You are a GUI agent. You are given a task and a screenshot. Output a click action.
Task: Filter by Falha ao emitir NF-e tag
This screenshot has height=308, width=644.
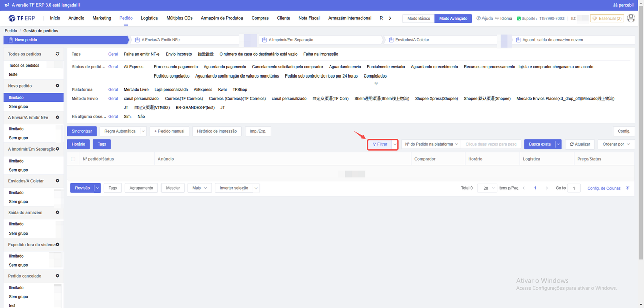(x=142, y=54)
